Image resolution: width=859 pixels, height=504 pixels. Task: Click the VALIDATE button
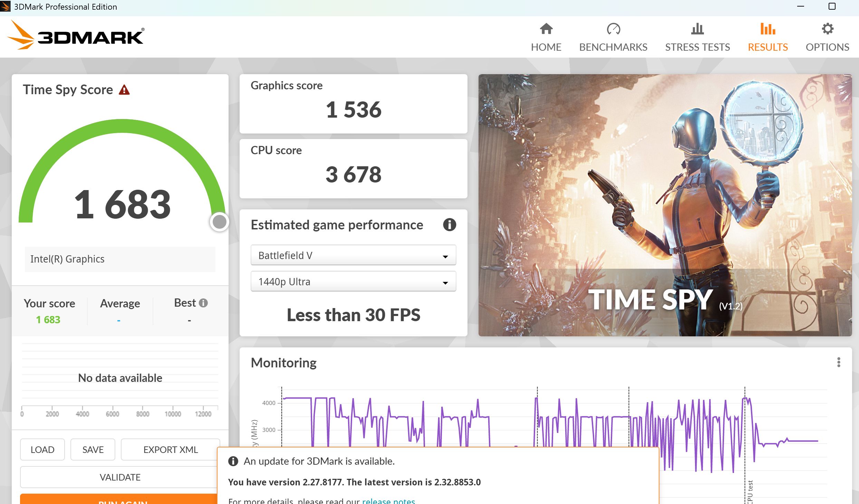120,477
